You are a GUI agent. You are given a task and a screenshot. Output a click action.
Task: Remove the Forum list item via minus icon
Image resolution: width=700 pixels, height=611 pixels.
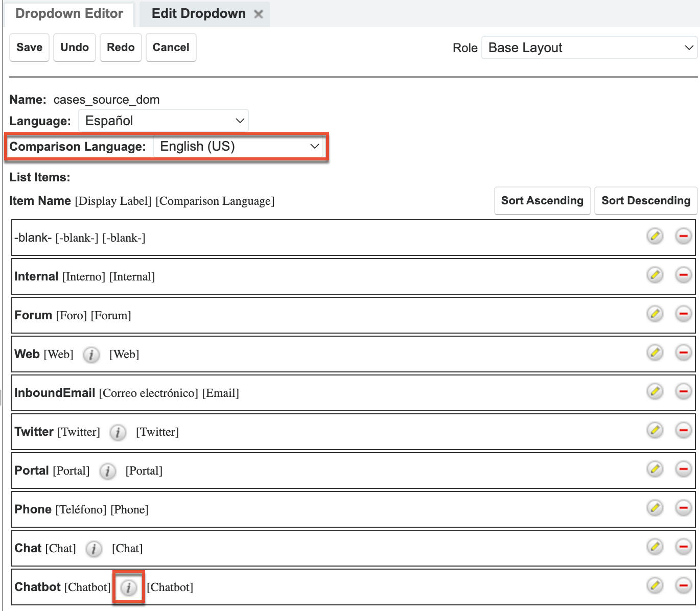[683, 314]
